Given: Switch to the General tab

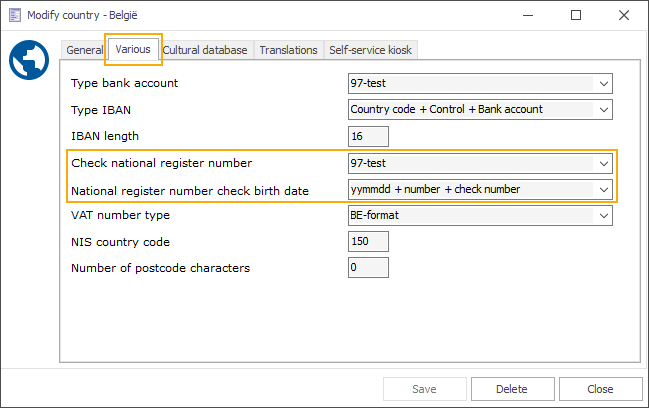Looking at the screenshot, I should (x=85, y=50).
